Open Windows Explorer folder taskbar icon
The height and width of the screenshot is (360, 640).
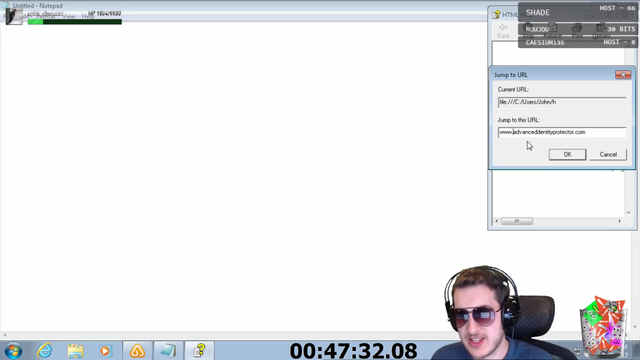point(76,351)
